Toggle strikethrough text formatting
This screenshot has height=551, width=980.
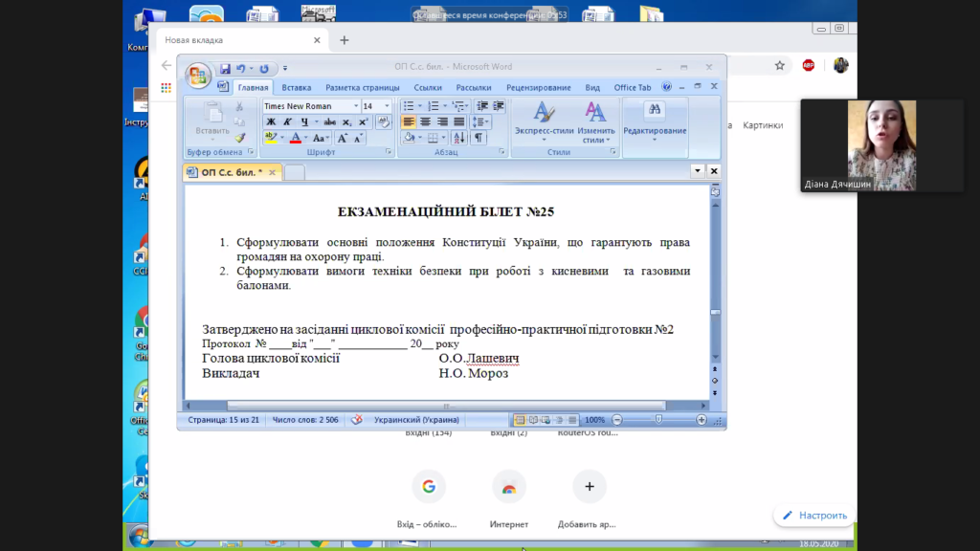(329, 121)
